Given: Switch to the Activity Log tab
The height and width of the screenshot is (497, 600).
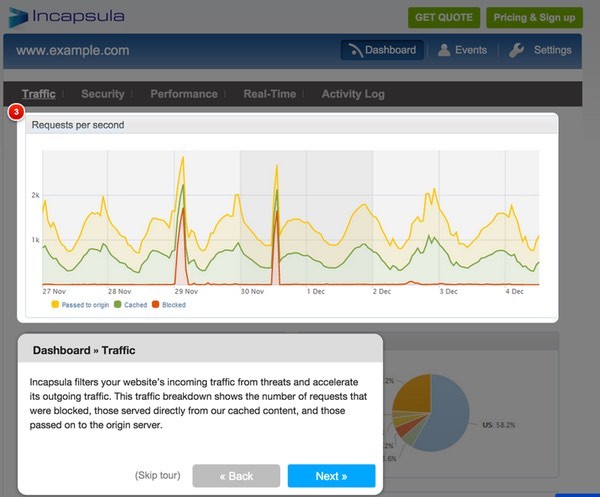Looking at the screenshot, I should coord(353,94).
